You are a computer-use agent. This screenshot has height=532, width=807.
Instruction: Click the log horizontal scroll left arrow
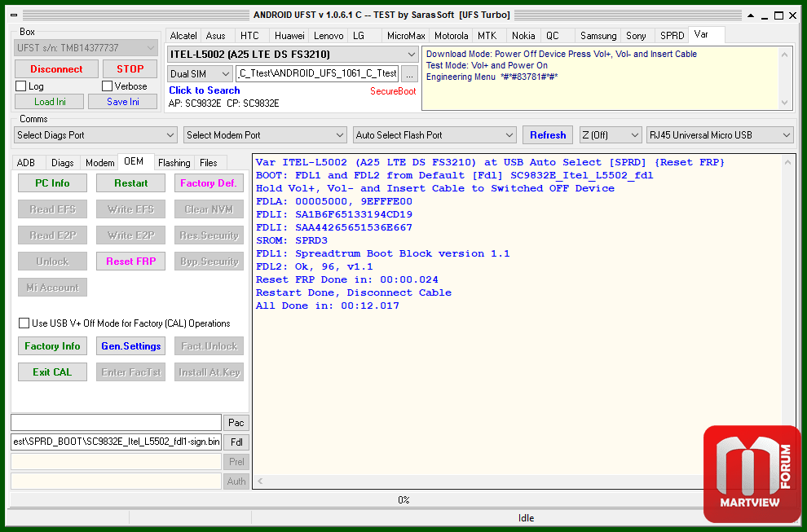click(x=260, y=481)
